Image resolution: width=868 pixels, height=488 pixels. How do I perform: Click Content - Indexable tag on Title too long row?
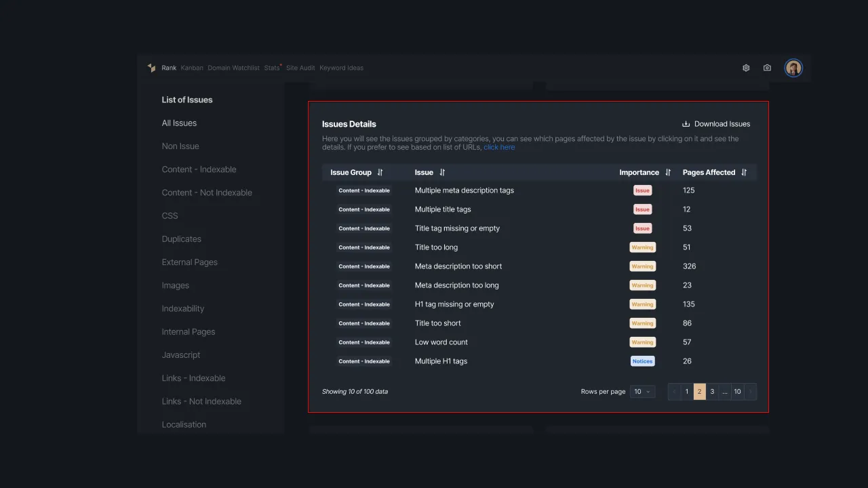[364, 247]
